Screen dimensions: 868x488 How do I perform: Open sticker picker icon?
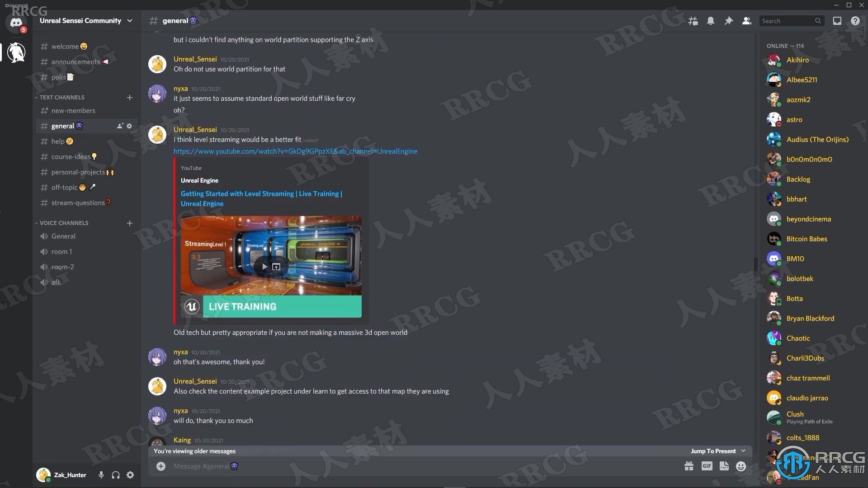coord(724,466)
